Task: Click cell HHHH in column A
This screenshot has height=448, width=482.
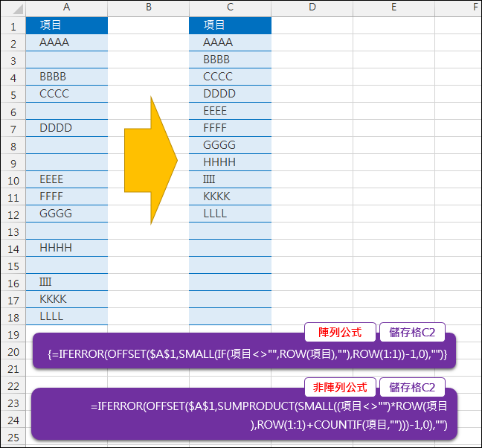Action: coord(67,248)
